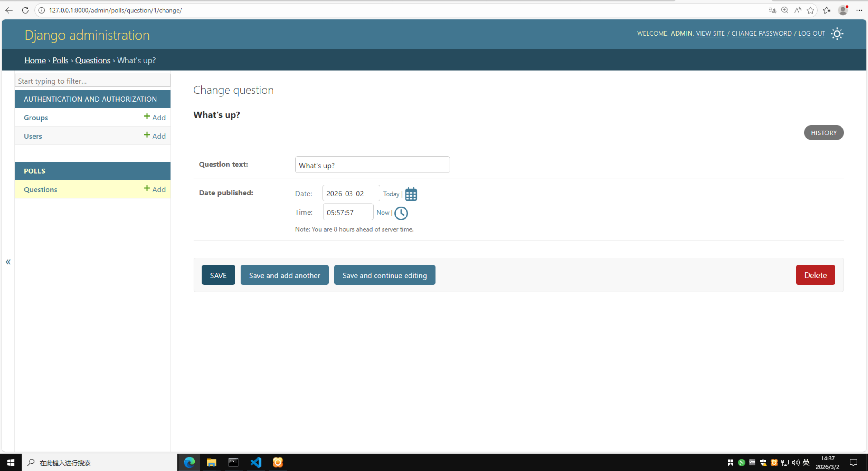Screen dimensions: 868x471
Task: Add page to favorites star icon
Action: click(810, 11)
